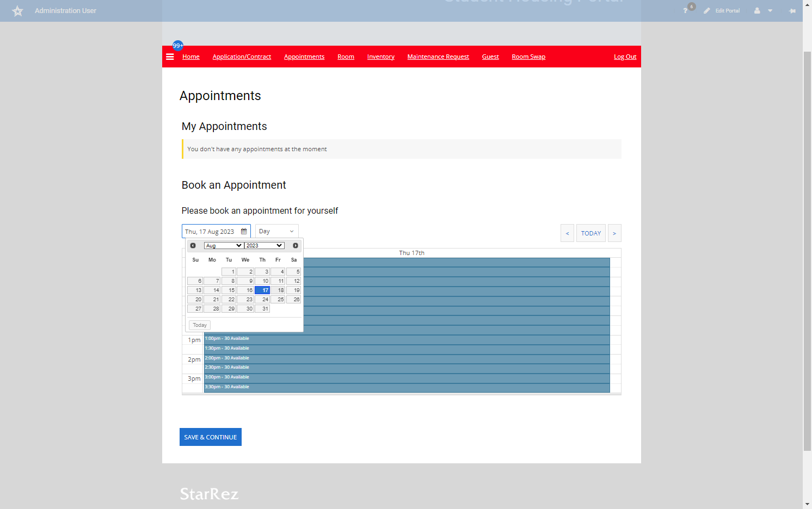Click the StarRez star logo icon
Screen dimensions: 812x509
(18, 11)
